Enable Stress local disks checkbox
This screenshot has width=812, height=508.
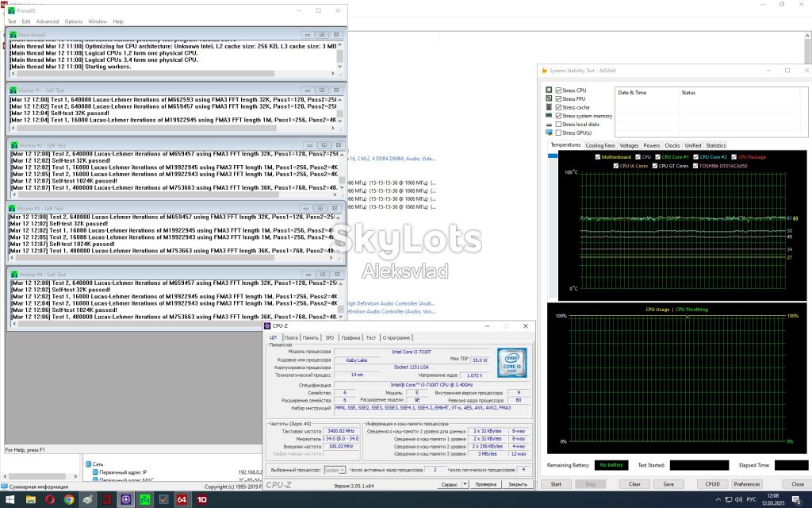(x=558, y=125)
